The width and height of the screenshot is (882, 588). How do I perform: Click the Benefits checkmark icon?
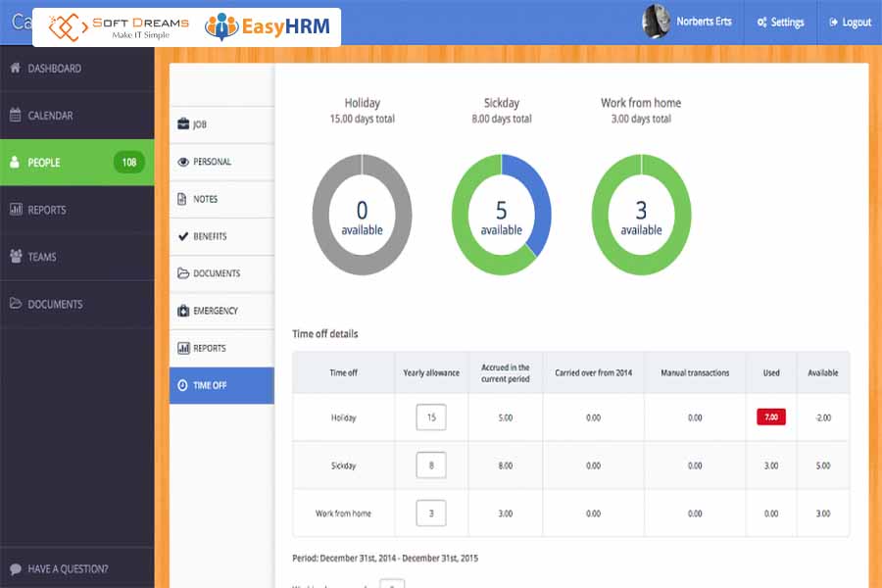(183, 236)
